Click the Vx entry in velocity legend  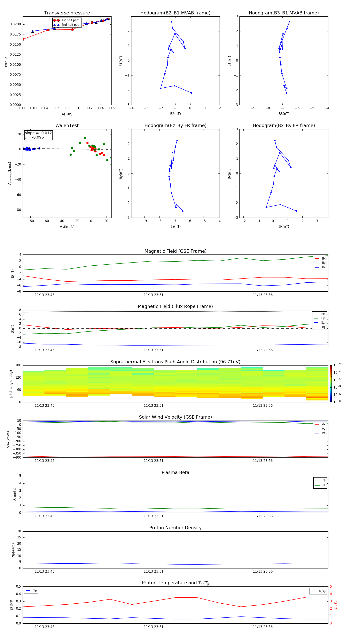pos(320,424)
